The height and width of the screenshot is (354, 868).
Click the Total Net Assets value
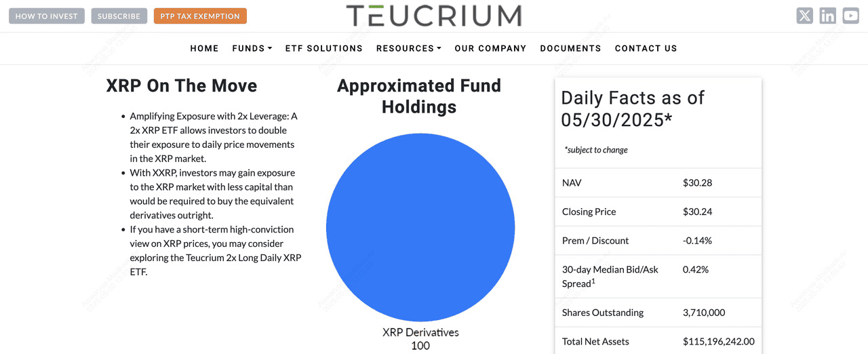click(718, 342)
